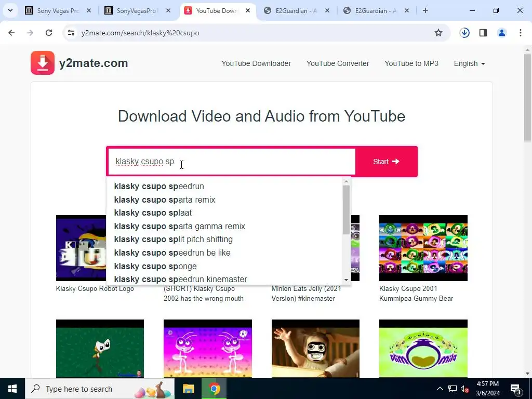This screenshot has width=532, height=399.
Task: Open baby with mask face thumbnail
Action: click(x=315, y=349)
